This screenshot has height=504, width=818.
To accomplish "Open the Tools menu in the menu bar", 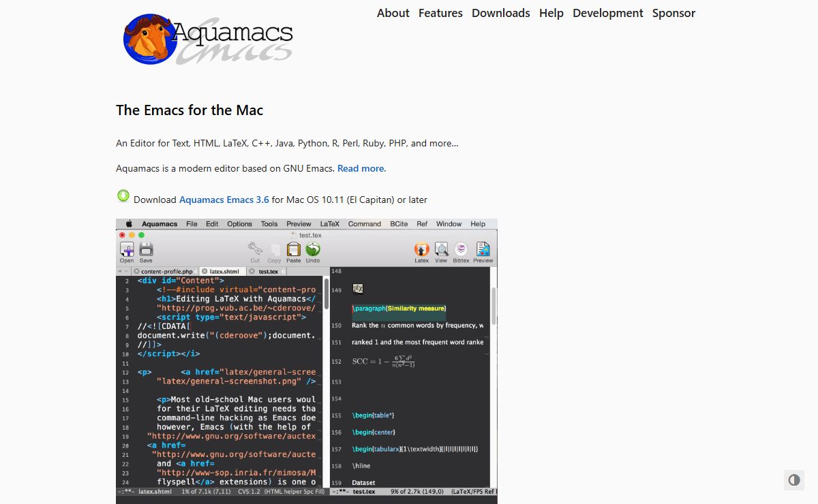I will 269,223.
